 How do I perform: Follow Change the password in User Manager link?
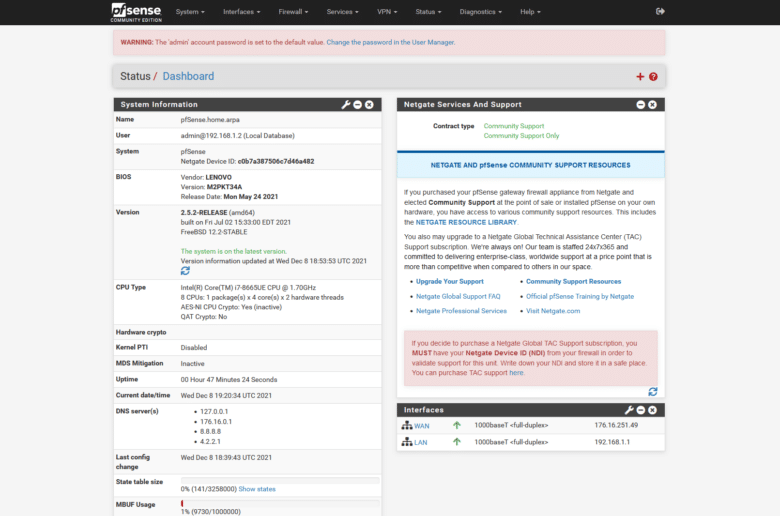tap(390, 42)
